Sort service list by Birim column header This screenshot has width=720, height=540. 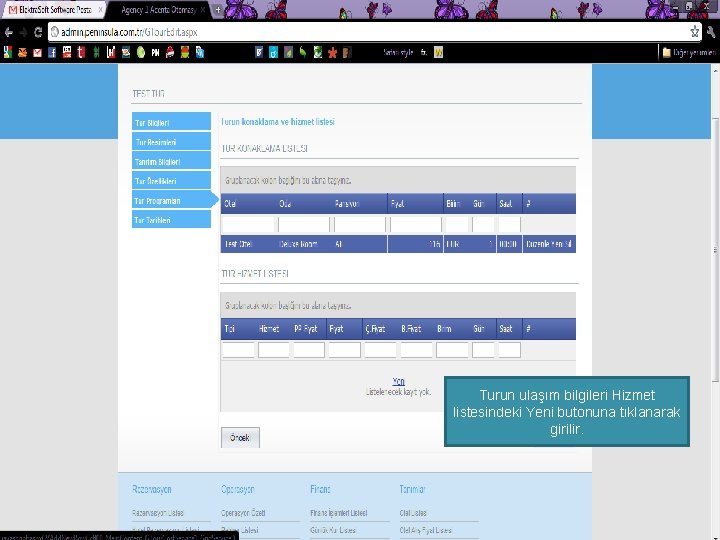(x=444, y=329)
